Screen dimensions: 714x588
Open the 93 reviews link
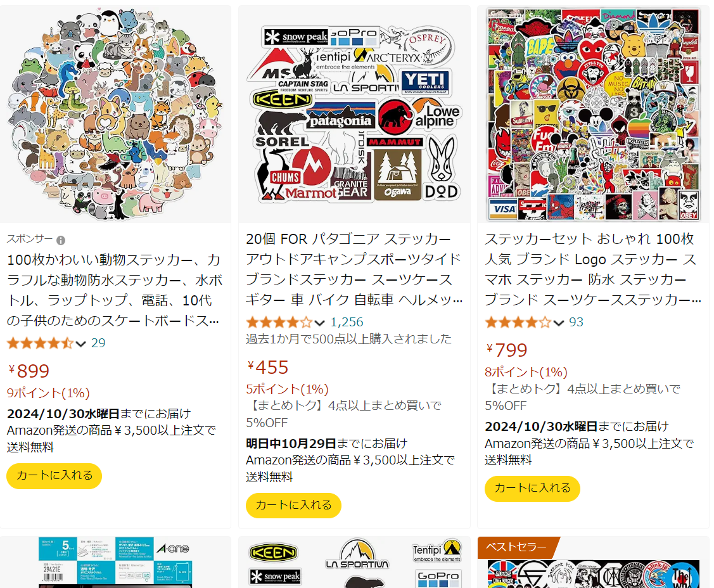click(x=576, y=323)
